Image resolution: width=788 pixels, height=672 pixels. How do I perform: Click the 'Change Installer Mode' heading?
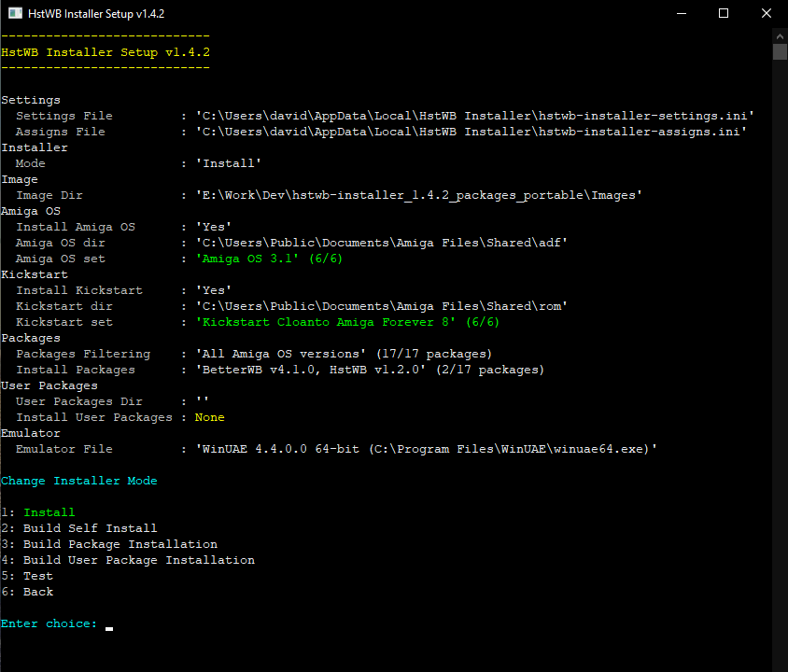coord(79,482)
